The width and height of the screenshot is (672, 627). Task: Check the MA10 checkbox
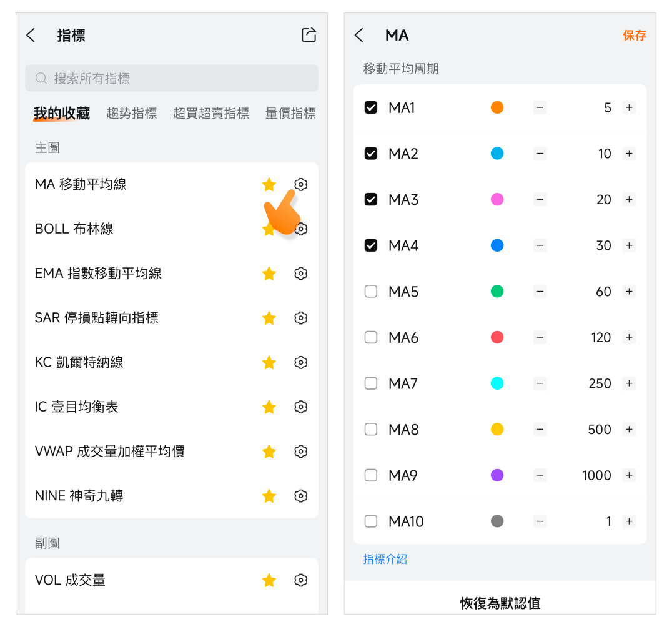click(x=371, y=521)
